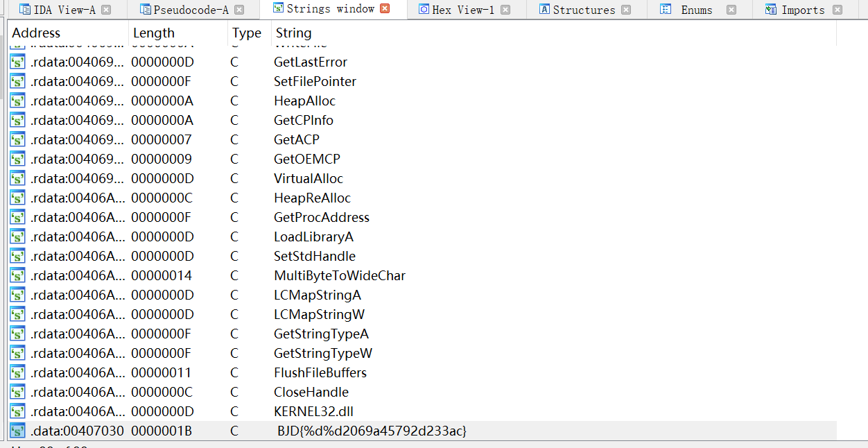Viewport: 868px width, 448px height.
Task: Click the string icon beside GetLastError
Action: [18, 62]
